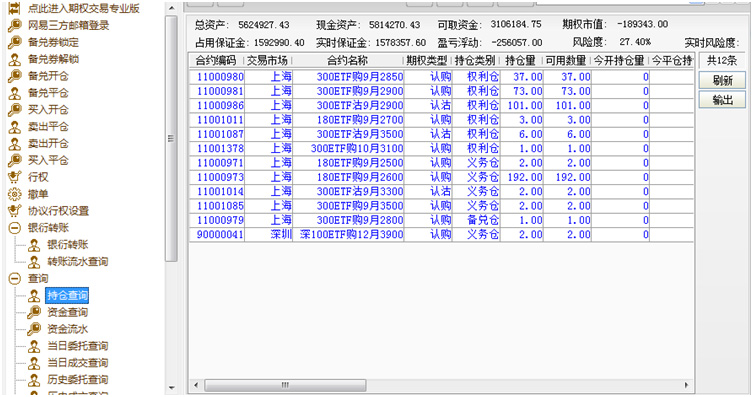Click the icon beside 资金查询

click(34, 312)
